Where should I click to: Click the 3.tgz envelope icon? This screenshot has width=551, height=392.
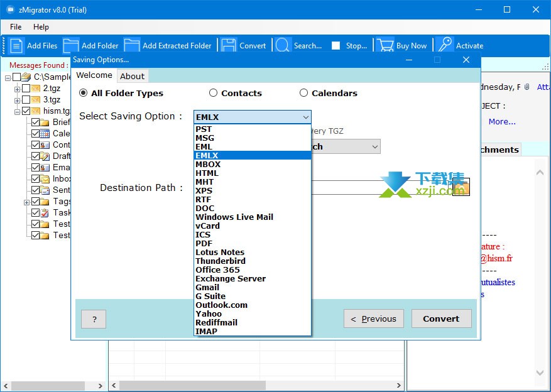point(35,100)
